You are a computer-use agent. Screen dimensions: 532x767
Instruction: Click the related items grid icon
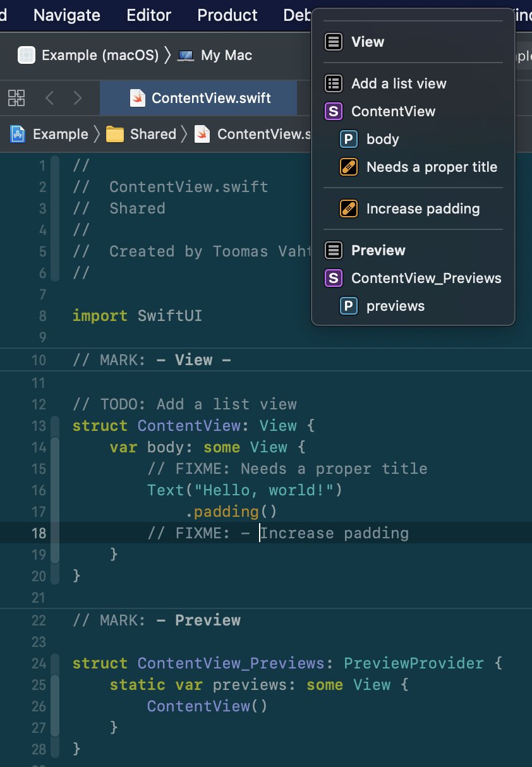16,98
